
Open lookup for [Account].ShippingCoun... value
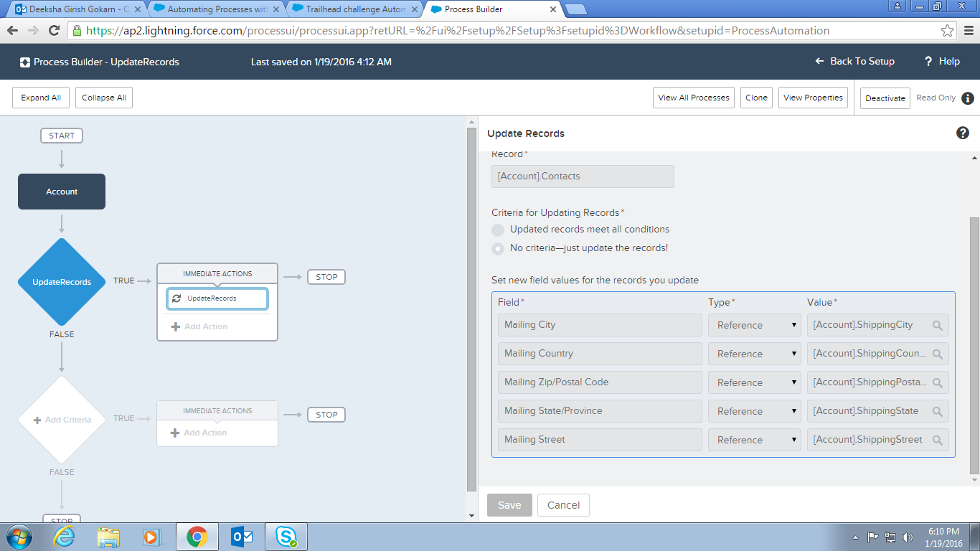tap(938, 354)
